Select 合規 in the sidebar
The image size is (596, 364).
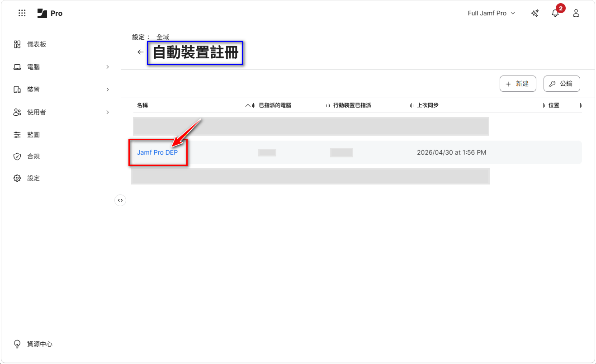[33, 156]
